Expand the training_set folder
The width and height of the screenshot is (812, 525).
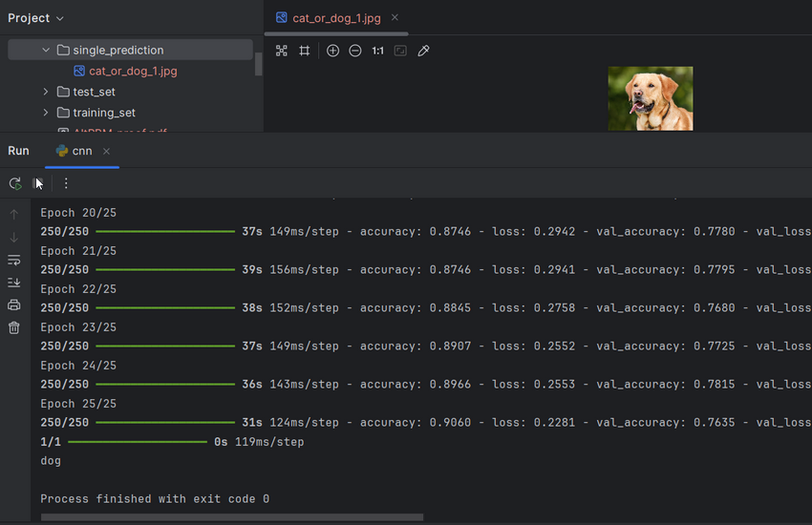(x=46, y=113)
